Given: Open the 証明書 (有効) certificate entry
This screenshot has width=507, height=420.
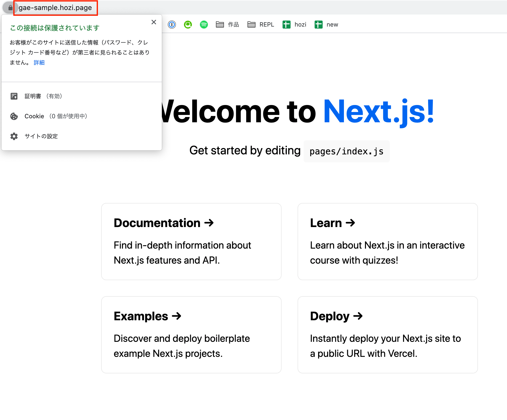Looking at the screenshot, I should 43,96.
